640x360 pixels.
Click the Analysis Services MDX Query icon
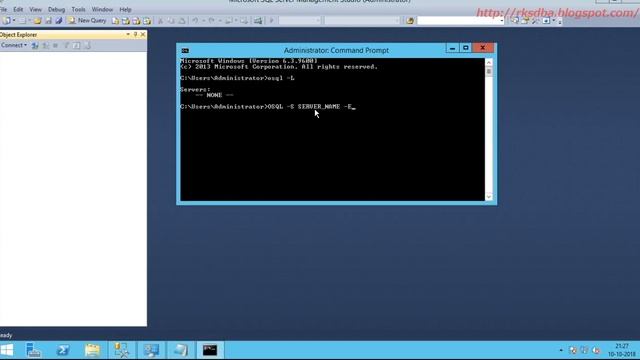[x=126, y=20]
